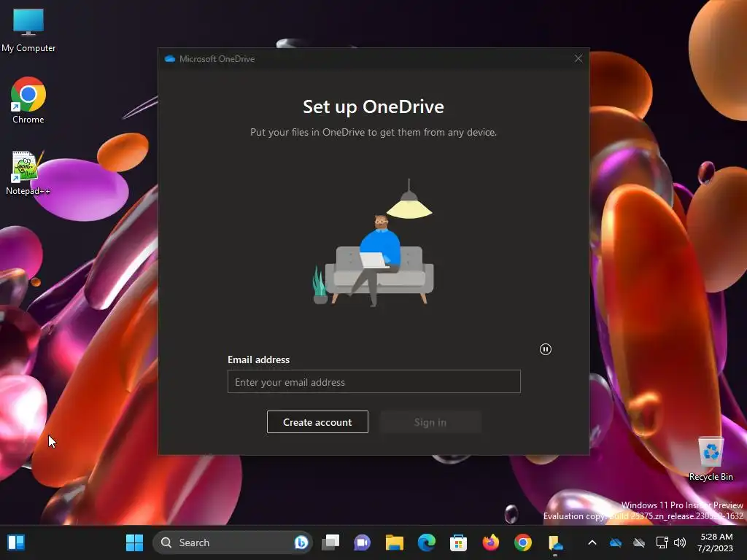747x560 pixels.
Task: Open volume control tray icon
Action: (680, 542)
